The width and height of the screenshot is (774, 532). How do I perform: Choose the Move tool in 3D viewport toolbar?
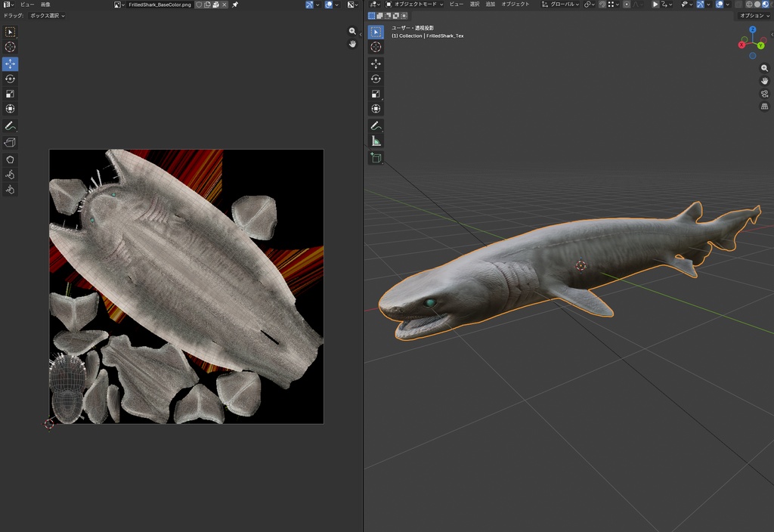(x=376, y=63)
